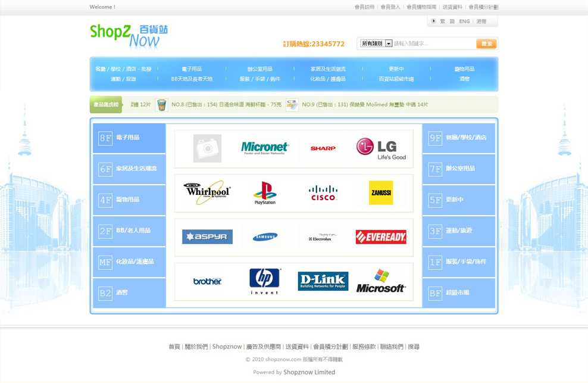Select the Microsoft brand logo
The height and width of the screenshot is (383, 588).
pos(381,281)
